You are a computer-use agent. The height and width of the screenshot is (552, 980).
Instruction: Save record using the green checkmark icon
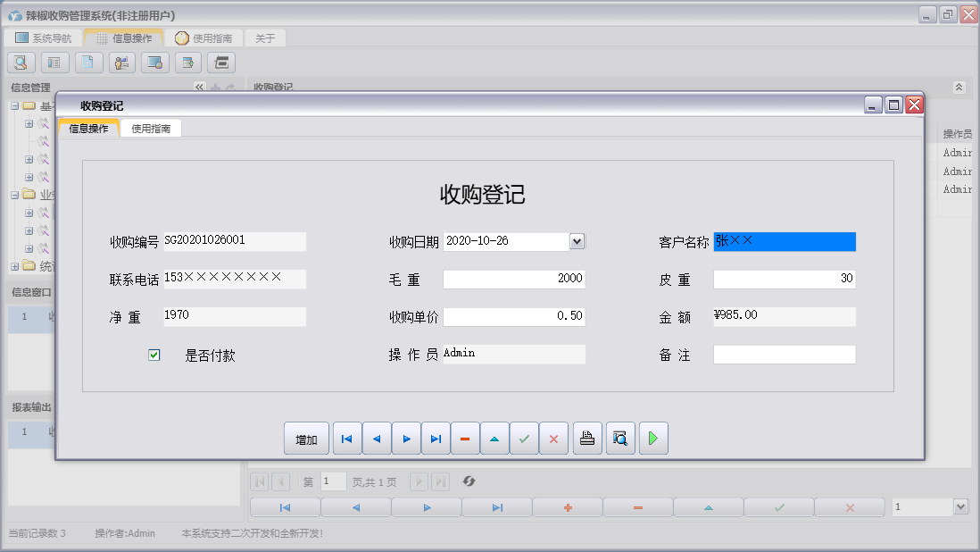coord(524,438)
